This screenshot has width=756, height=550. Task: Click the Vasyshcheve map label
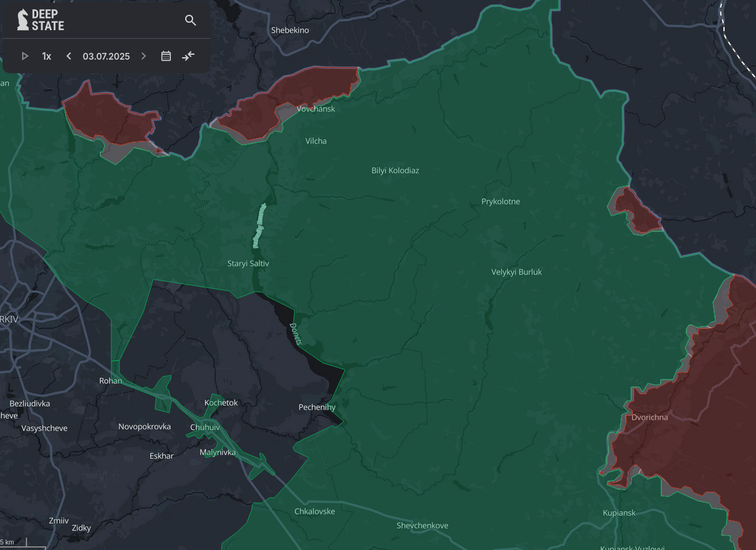point(44,428)
